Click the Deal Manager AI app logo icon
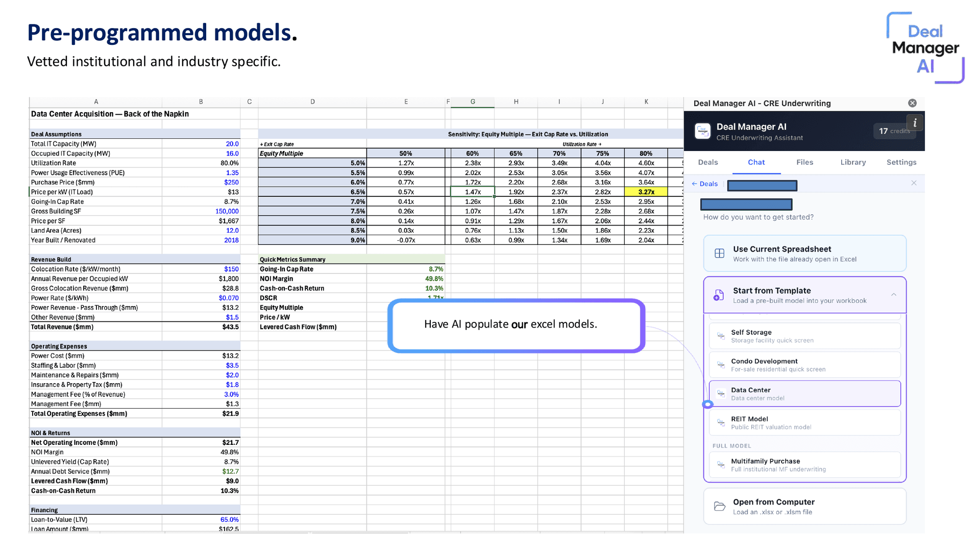The image size is (980, 551). [703, 131]
